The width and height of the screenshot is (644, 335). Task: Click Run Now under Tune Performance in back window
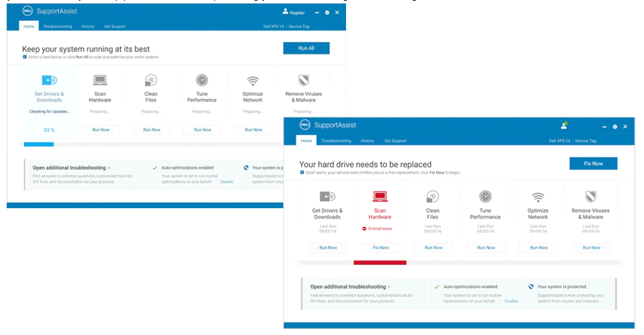(202, 129)
